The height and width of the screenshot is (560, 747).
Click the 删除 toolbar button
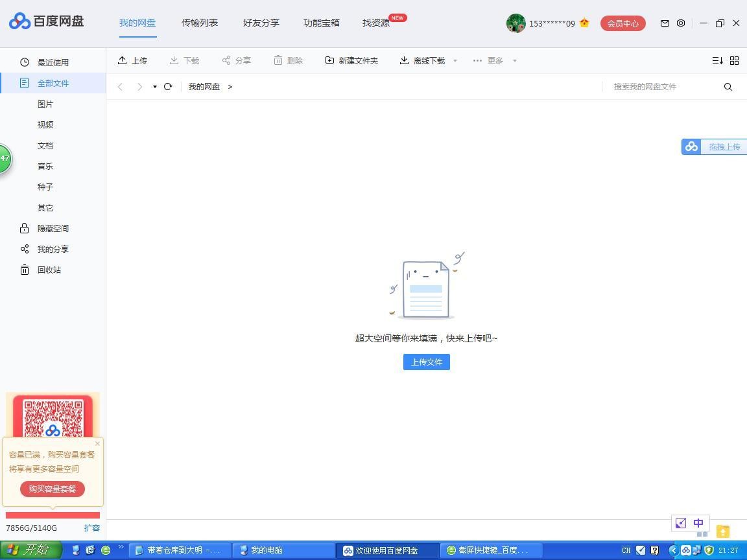288,60
